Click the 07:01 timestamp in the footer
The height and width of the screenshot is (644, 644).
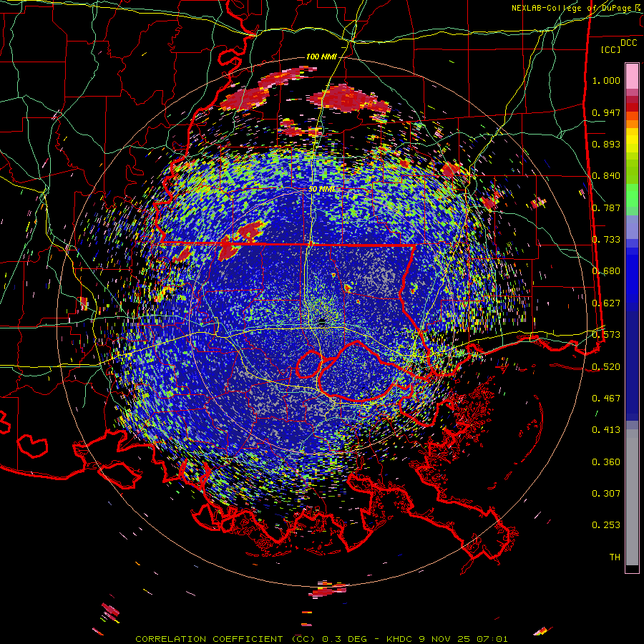click(x=492, y=639)
